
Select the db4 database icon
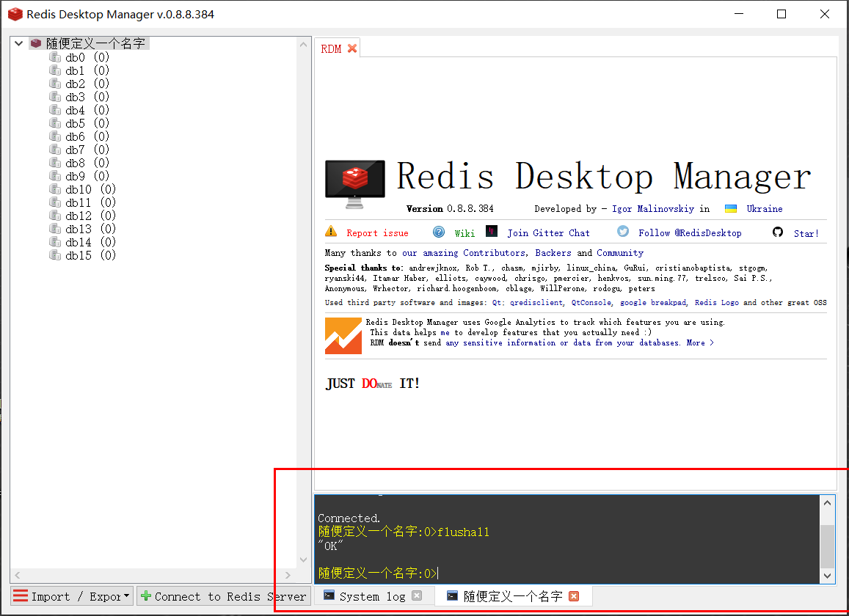click(55, 110)
